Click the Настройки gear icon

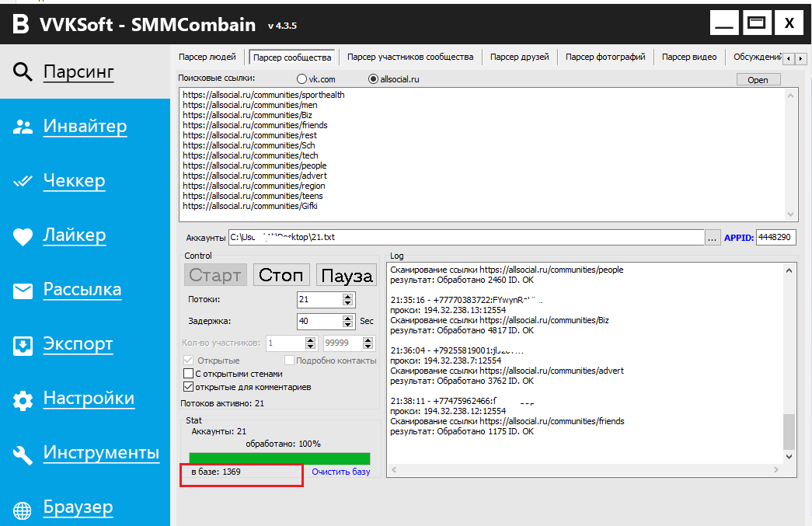[x=23, y=400]
